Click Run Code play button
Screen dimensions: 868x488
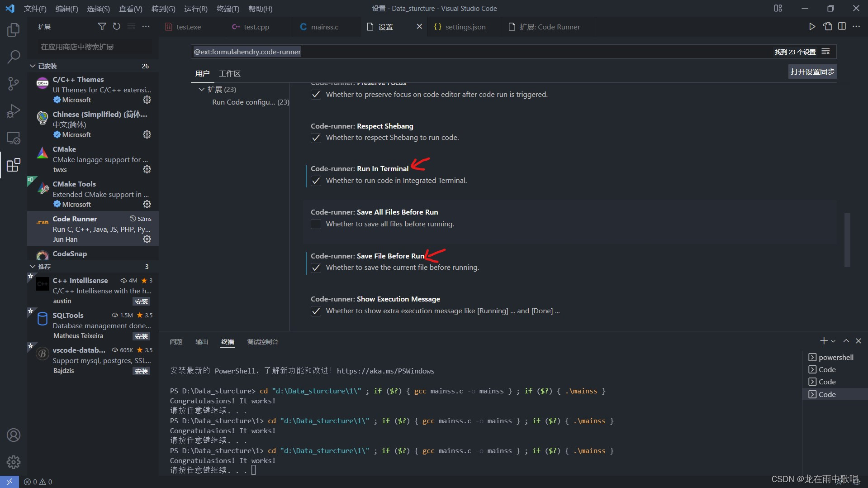pyautogui.click(x=812, y=27)
